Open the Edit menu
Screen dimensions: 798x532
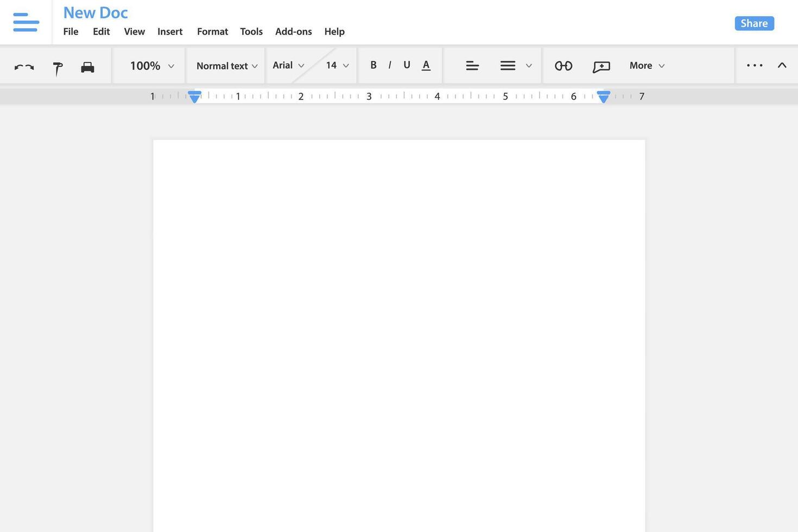[102, 31]
